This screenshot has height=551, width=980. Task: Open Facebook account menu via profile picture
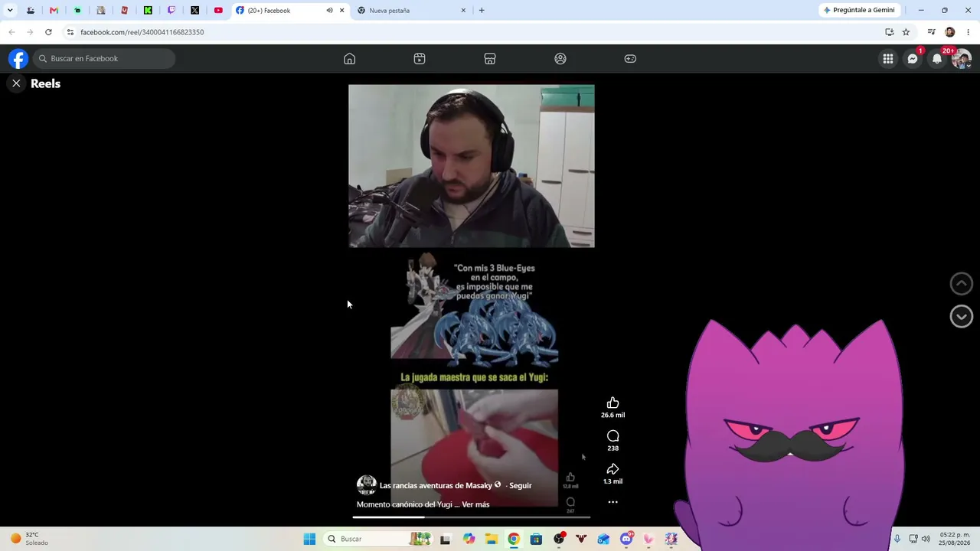tap(962, 59)
